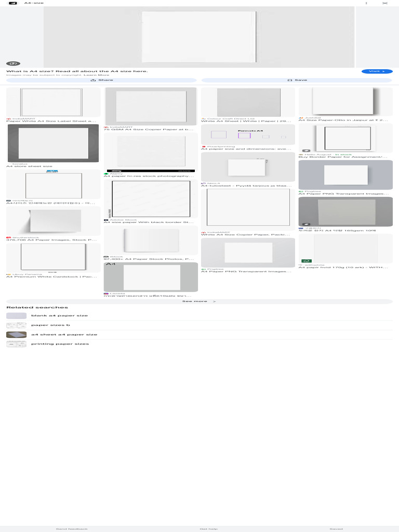Click the Visit button

point(377,71)
